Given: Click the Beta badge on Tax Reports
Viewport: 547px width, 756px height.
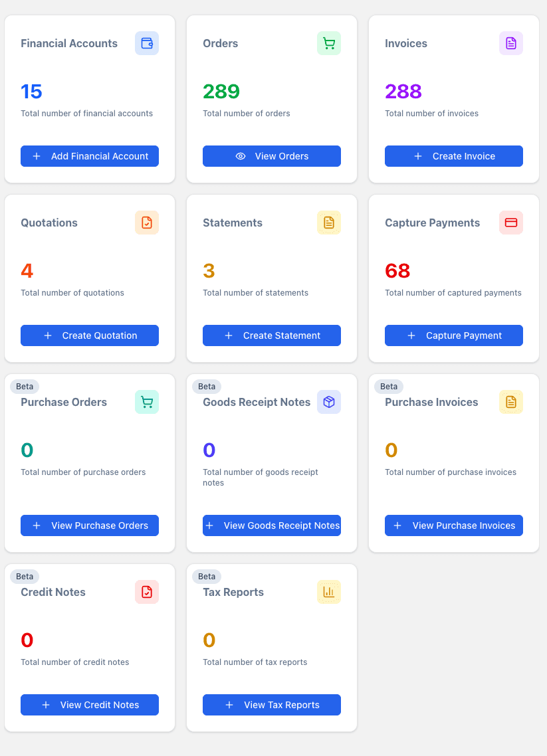Looking at the screenshot, I should click(x=207, y=576).
